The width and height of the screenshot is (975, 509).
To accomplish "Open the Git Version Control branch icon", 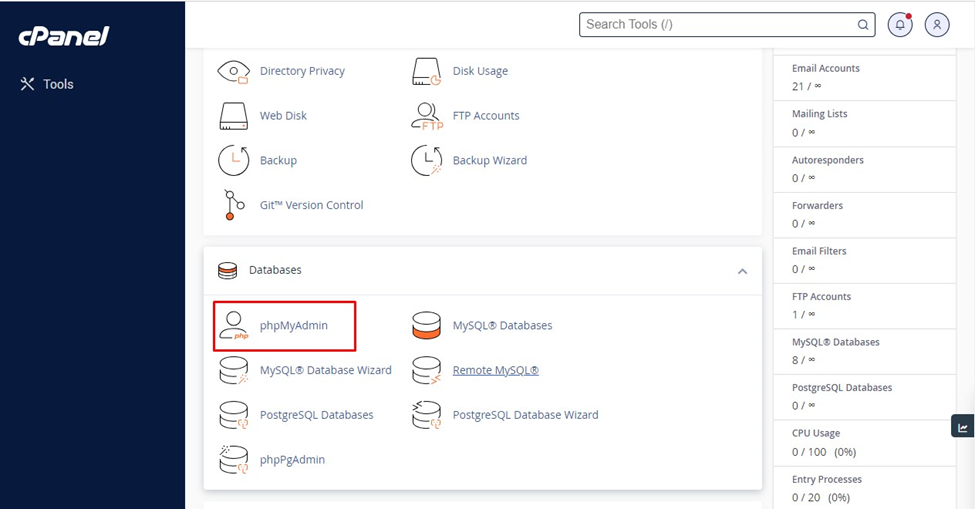I will point(233,205).
